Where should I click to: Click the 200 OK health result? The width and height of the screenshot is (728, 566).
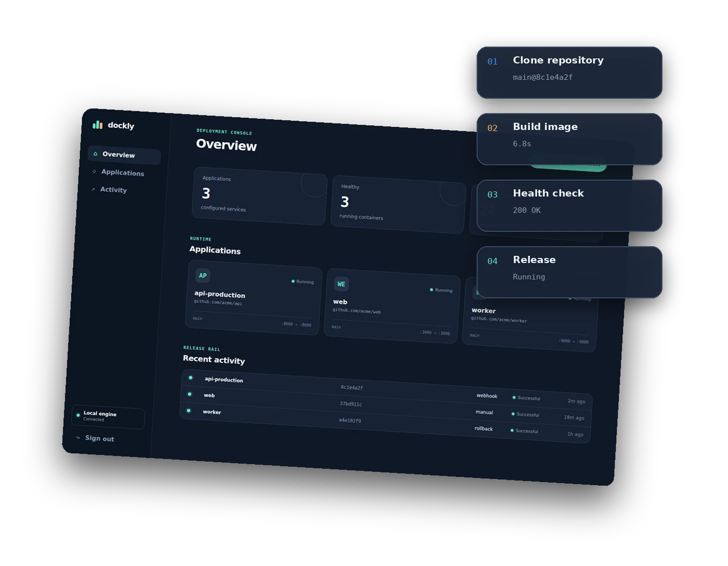[x=527, y=210]
